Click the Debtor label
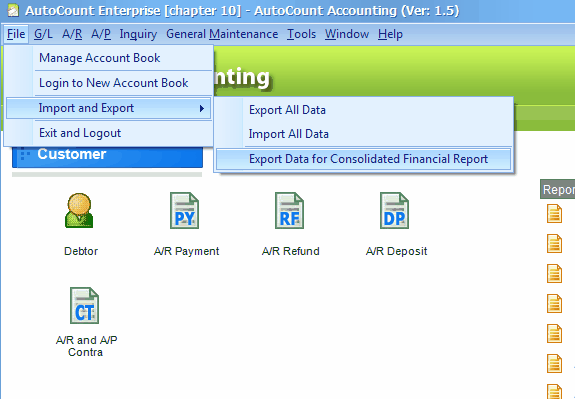Image resolution: width=575 pixels, height=399 pixels. (x=81, y=251)
